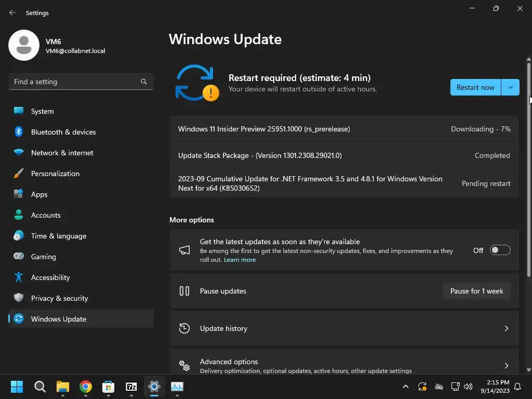
Task: Click the megaphone icon for latest updates
Action: [x=184, y=250]
